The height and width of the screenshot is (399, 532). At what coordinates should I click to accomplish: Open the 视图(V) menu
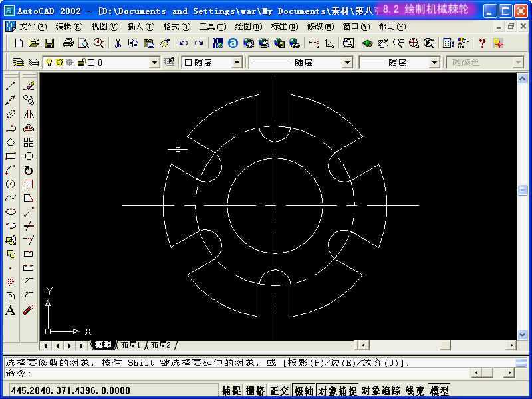[105, 27]
